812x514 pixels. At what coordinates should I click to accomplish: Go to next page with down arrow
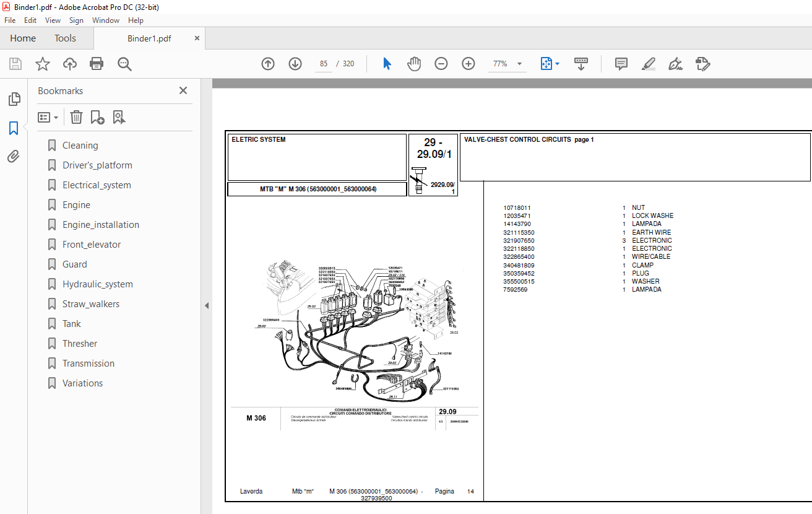[295, 64]
